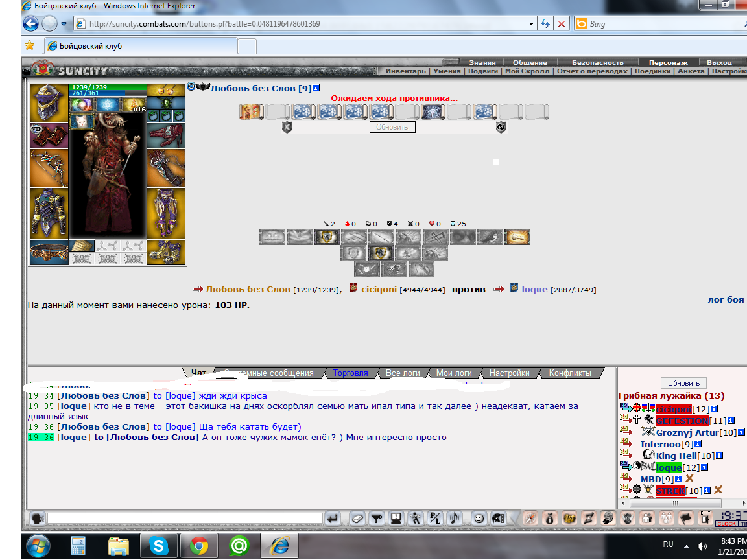Screen dimensions: 747x560
Task: Click the white cat pet icon
Action: click(82, 121)
